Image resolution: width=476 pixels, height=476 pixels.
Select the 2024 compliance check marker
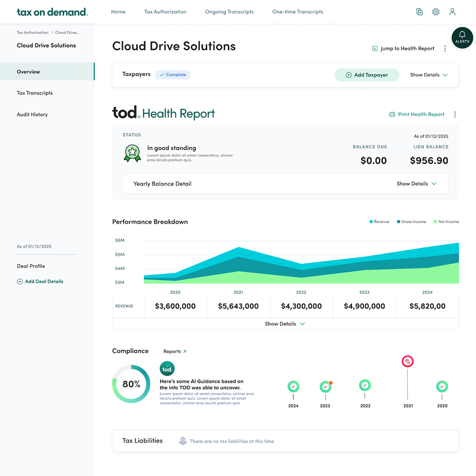293,387
